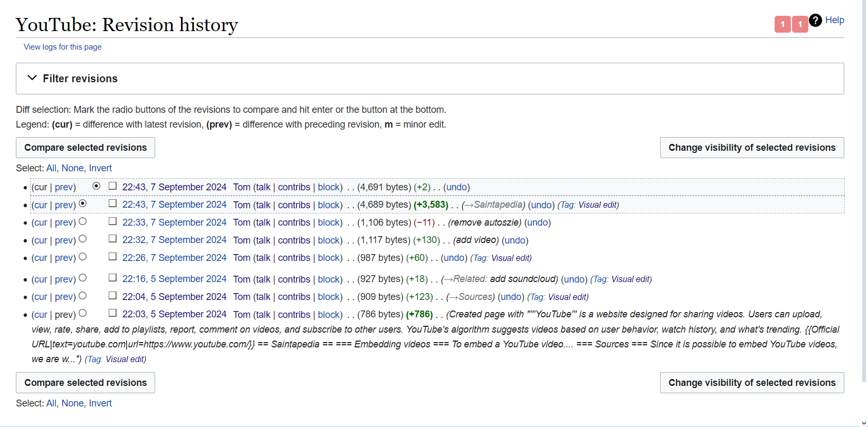868x427 pixels.
Task: Check the box for the 22:32 revision
Action: pyautogui.click(x=112, y=238)
